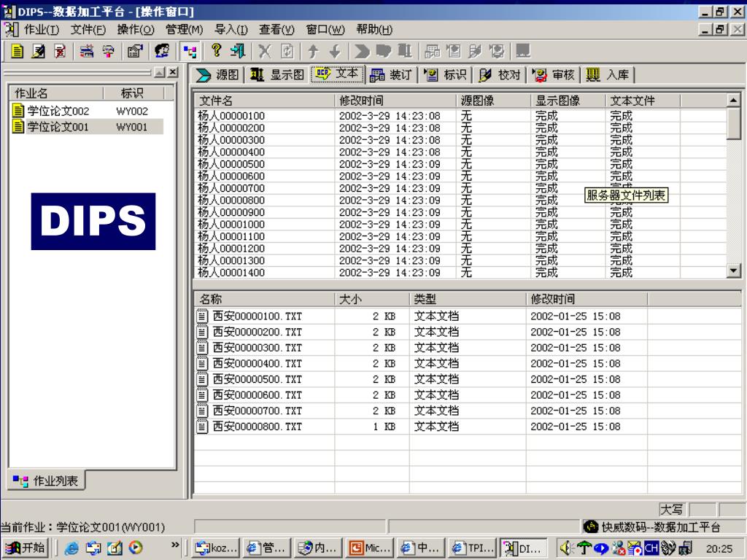Click the file icon of 西安00000500.TXT
The height and width of the screenshot is (560, 747).
[203, 379]
